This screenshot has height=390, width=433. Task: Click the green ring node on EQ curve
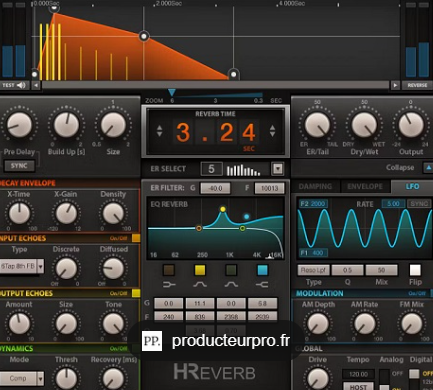[x=243, y=228]
